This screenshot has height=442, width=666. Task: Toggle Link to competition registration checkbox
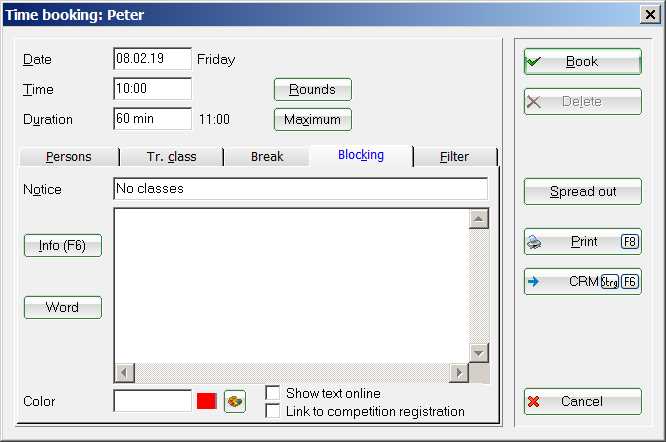(273, 411)
